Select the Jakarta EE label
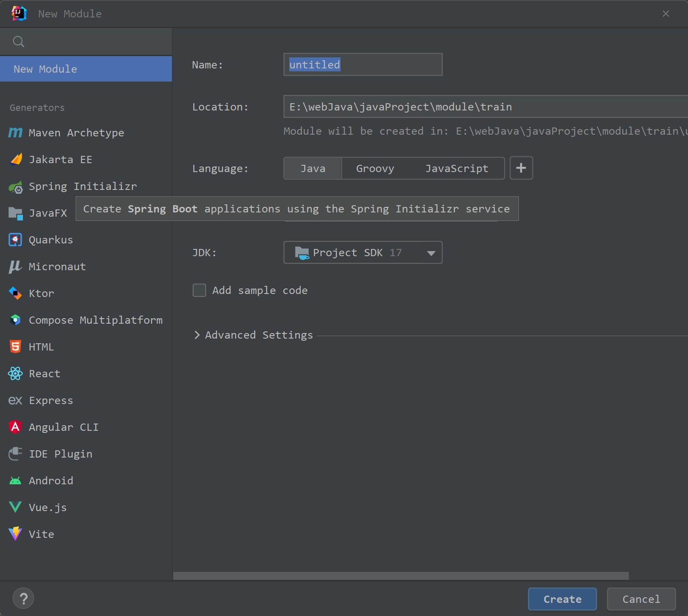This screenshot has height=616, width=688. tap(60, 160)
